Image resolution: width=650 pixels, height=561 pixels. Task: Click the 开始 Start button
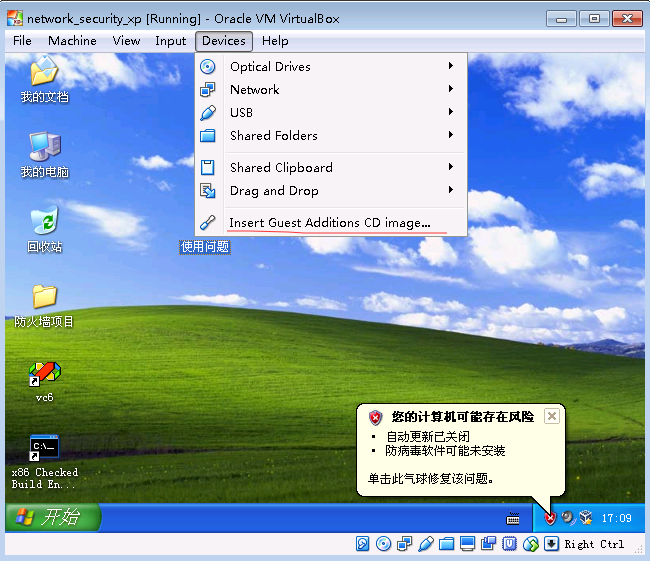(53, 517)
